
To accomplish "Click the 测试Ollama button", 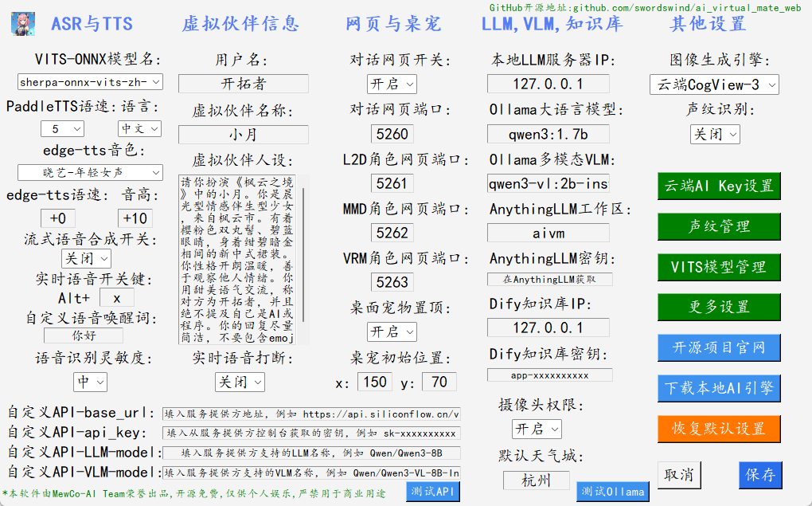I will [612, 492].
